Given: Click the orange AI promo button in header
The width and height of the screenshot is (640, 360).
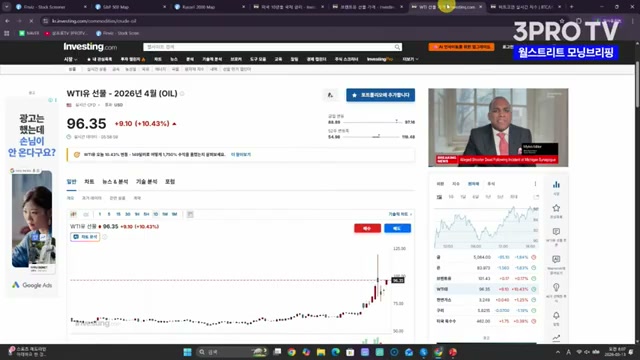Looking at the screenshot, I should (461, 47).
